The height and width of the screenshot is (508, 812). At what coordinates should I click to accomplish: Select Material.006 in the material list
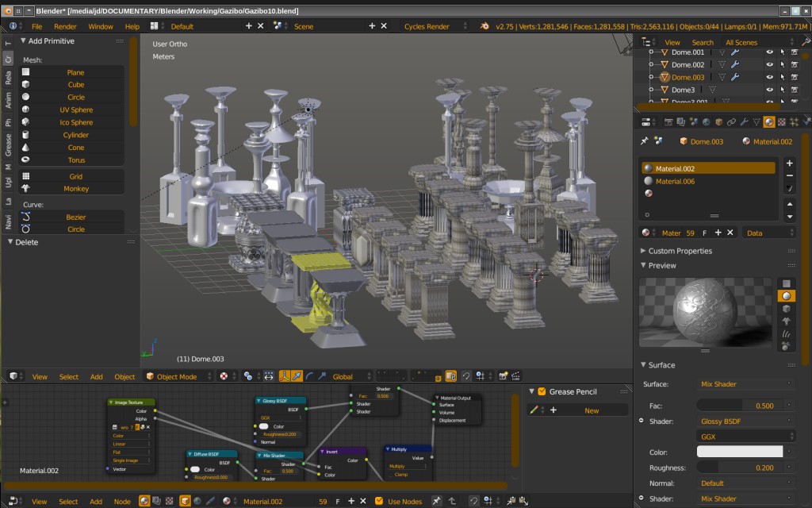click(x=675, y=182)
